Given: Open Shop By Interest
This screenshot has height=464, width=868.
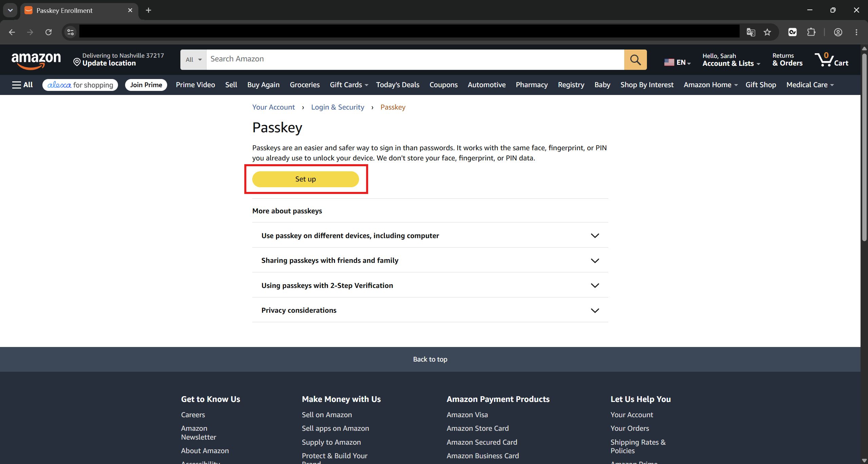Looking at the screenshot, I should point(647,85).
